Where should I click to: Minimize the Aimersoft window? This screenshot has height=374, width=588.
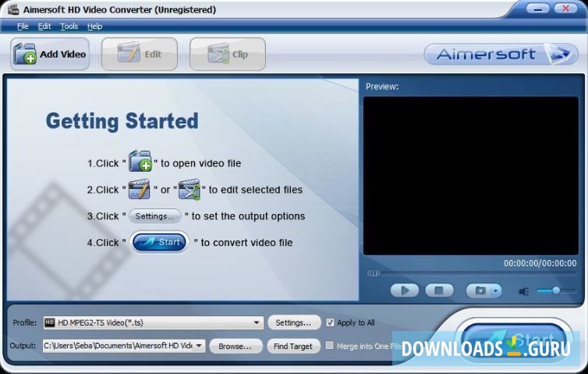coord(538,9)
